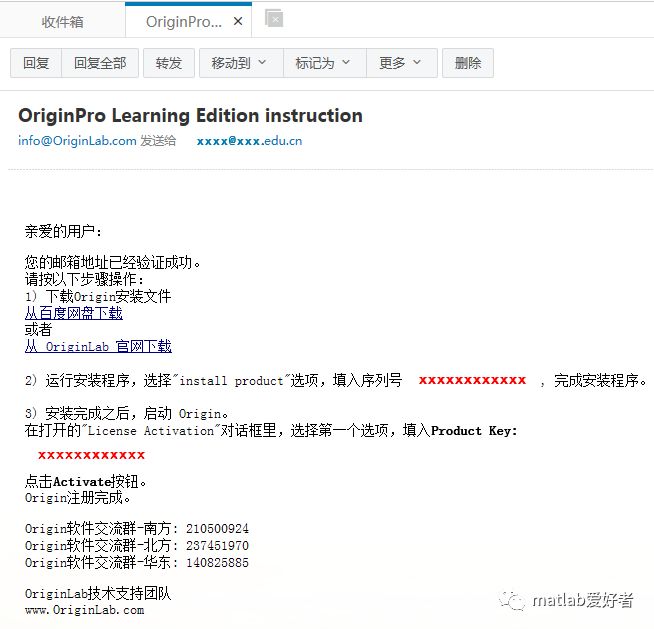The image size is (654, 629).
Task: Click the south group number 210500924
Action: point(217,529)
